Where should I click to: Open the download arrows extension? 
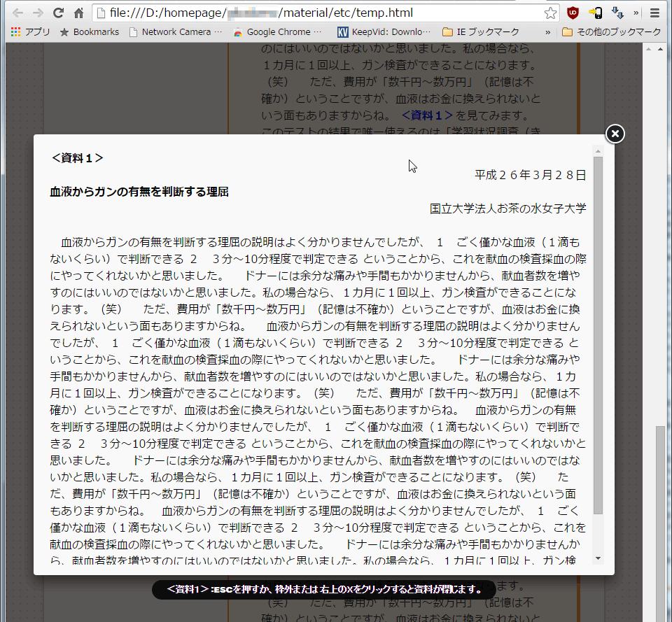[x=617, y=13]
